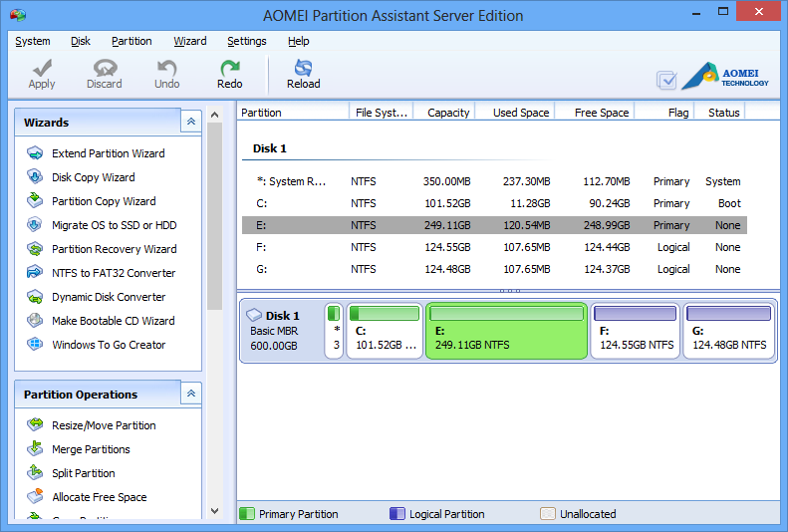Click the Extend Partition Wizard icon

35,153
